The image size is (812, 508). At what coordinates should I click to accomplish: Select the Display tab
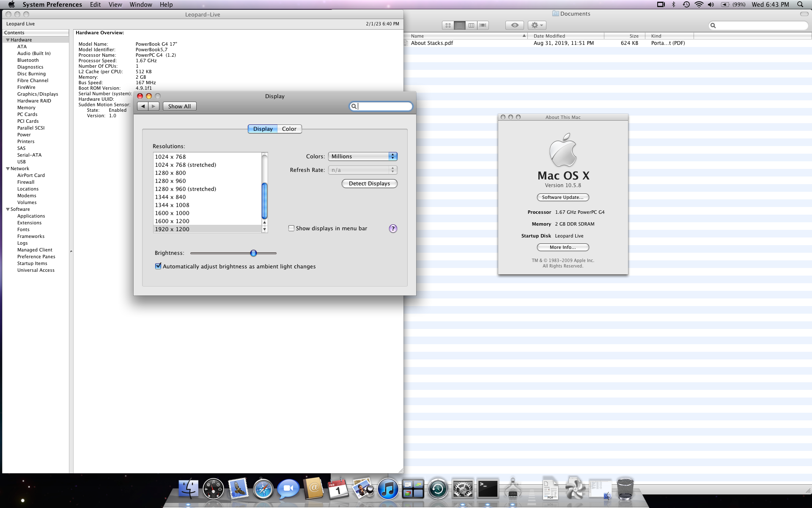point(263,129)
